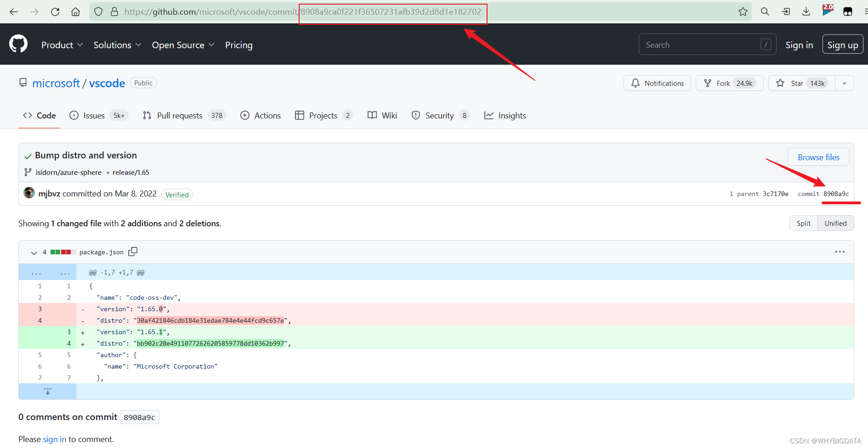
Task: Click the commit title 'Bump distro and version'
Action: pyautogui.click(x=86, y=156)
